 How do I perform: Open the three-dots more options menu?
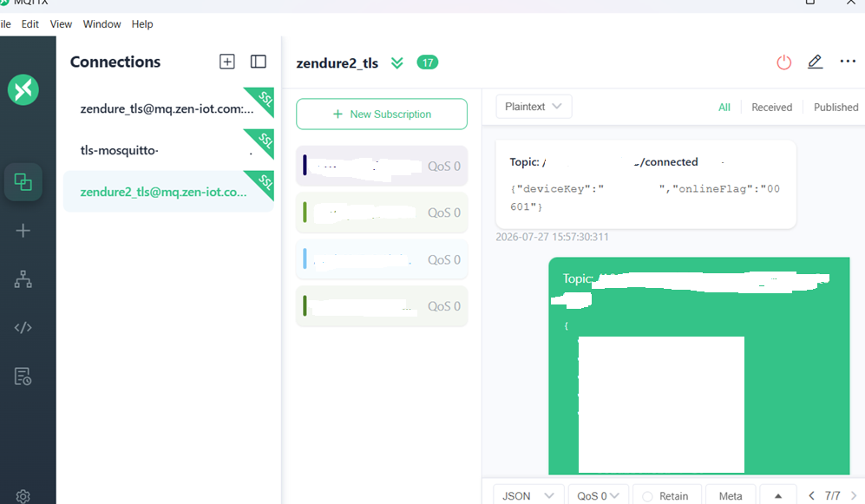(848, 62)
